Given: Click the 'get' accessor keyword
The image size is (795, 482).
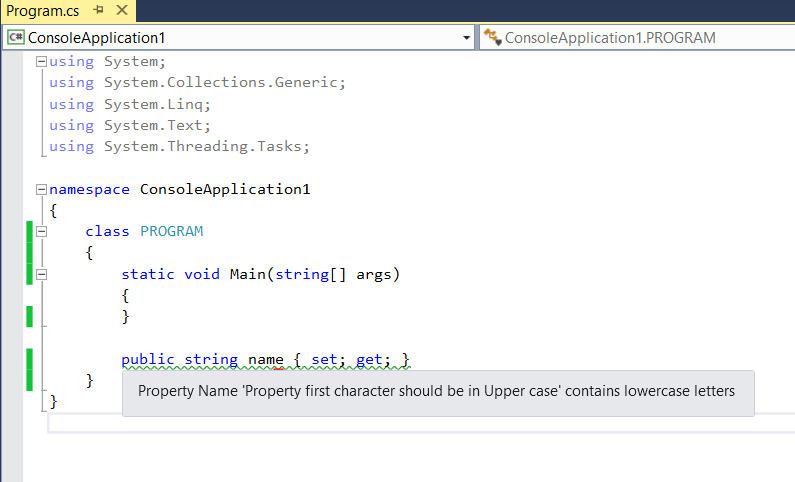Looking at the screenshot, I should click(369, 360).
